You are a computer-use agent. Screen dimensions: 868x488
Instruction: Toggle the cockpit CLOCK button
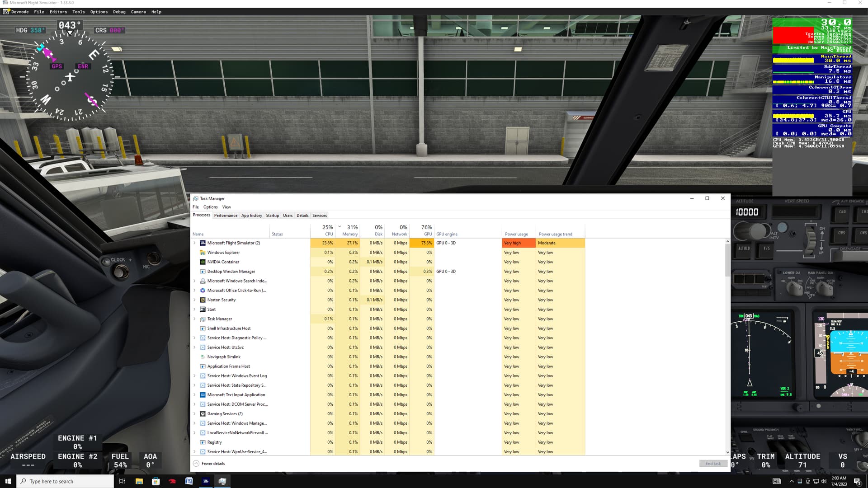(x=120, y=272)
